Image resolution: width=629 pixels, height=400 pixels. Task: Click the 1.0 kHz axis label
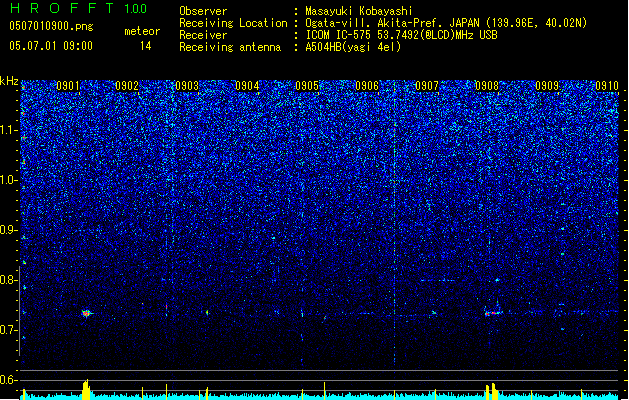[x=9, y=180]
